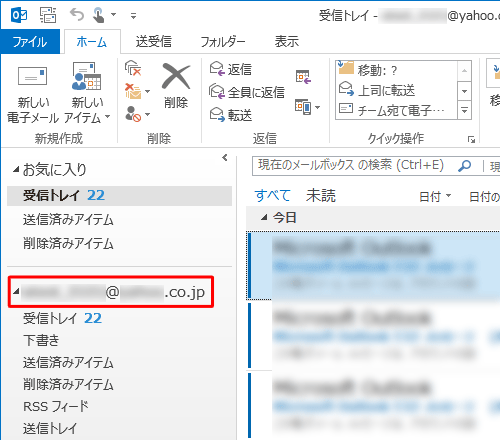Click the magnifier search icon

(465, 166)
